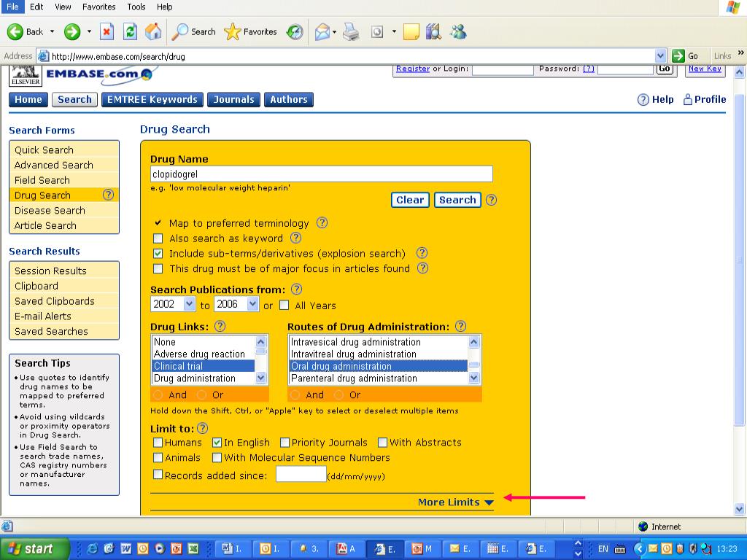Open the Favorites menu

pos(98,7)
